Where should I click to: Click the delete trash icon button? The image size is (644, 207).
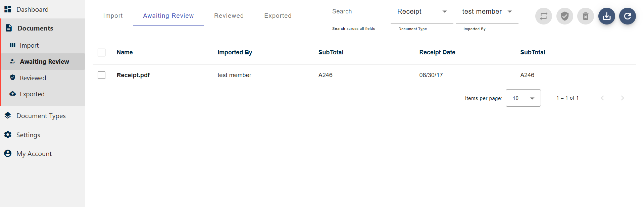pos(585,16)
